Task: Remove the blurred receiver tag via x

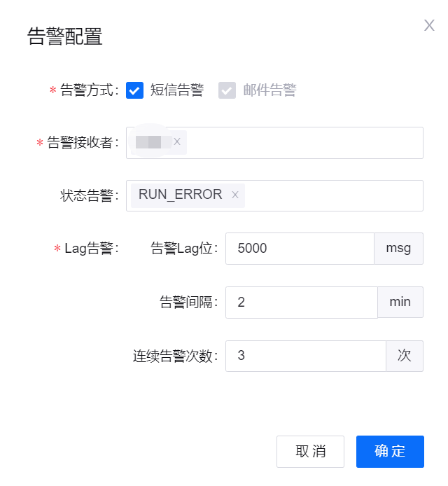Action: 177,142
